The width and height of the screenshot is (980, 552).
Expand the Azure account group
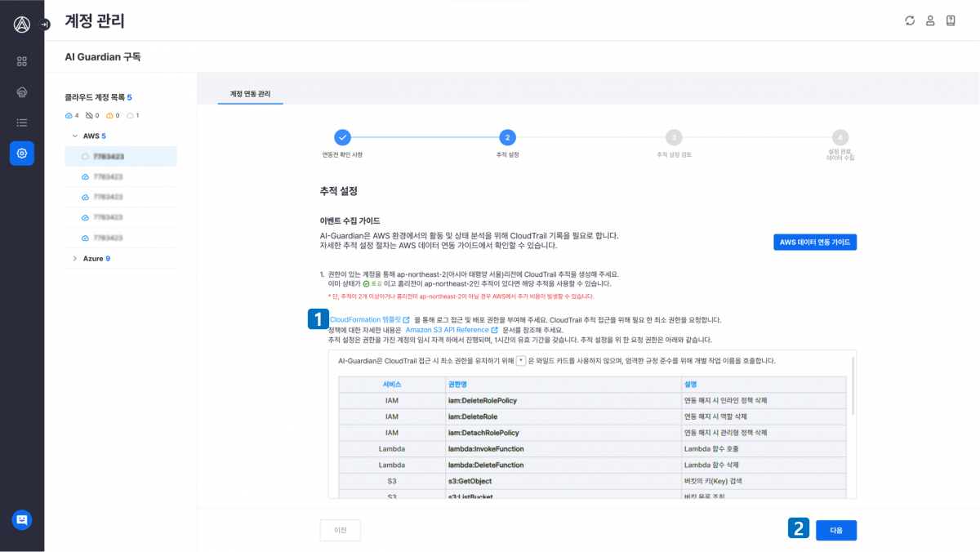click(75, 258)
